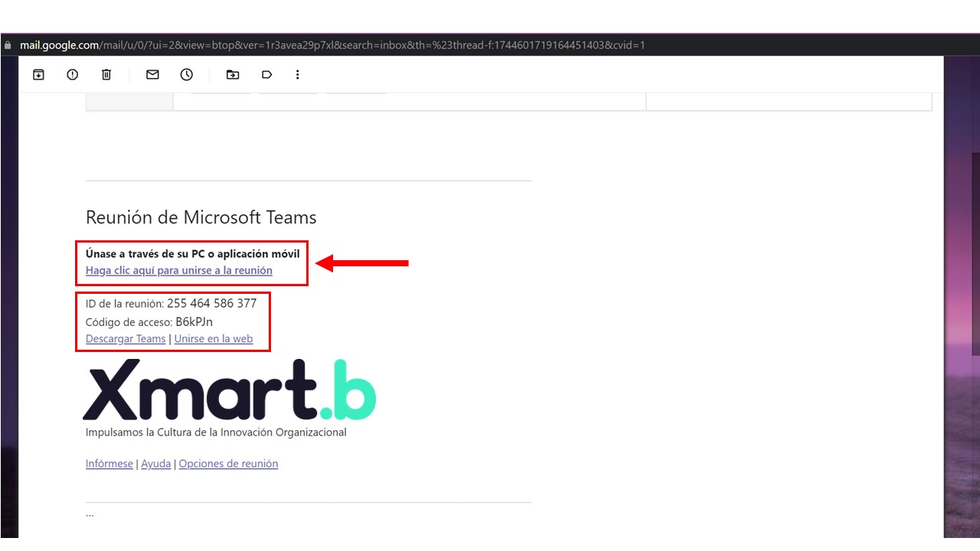The image size is (980, 551).
Task: Click 'Impulsamos la Cultura de la Innovación Organizacional' tagline
Action: tap(216, 432)
